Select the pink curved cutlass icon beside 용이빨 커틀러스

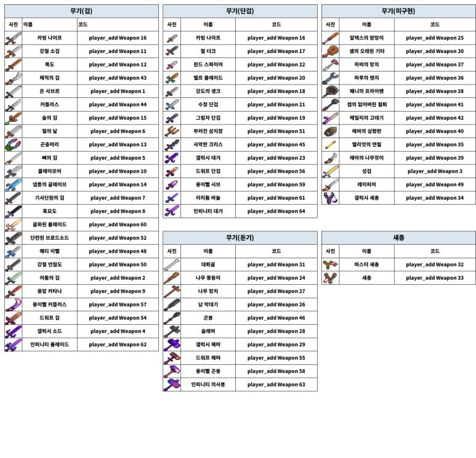click(x=14, y=305)
